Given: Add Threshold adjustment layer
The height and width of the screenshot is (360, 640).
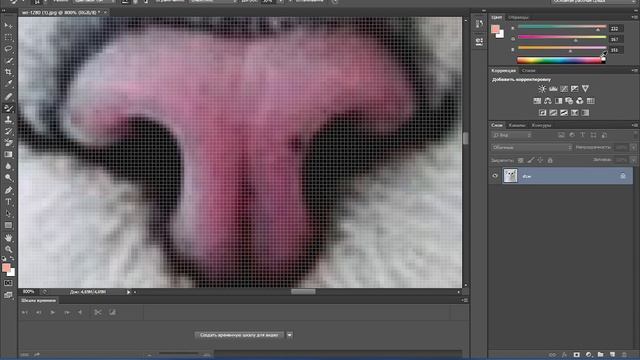Looking at the screenshot, I should pyautogui.click(x=564, y=113).
